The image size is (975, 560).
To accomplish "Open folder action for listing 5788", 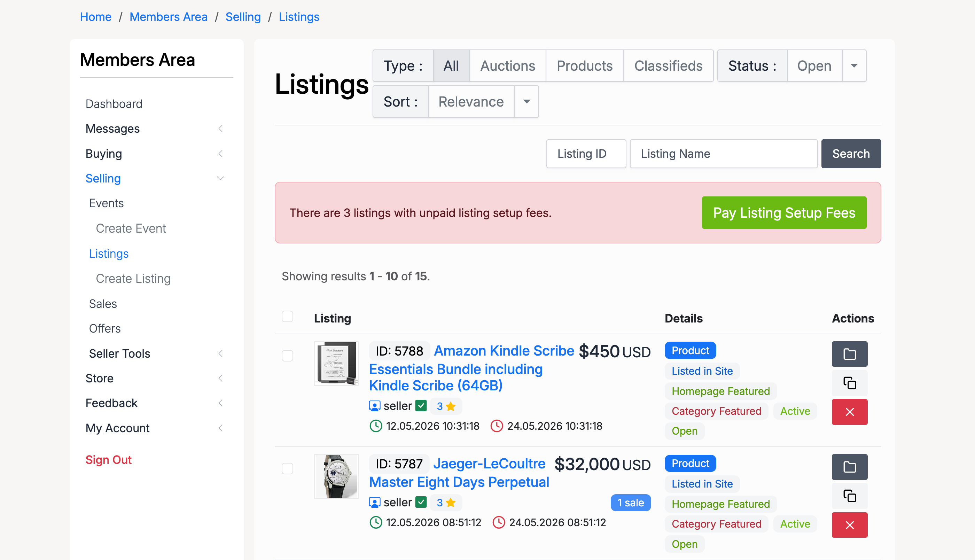I will 849,354.
